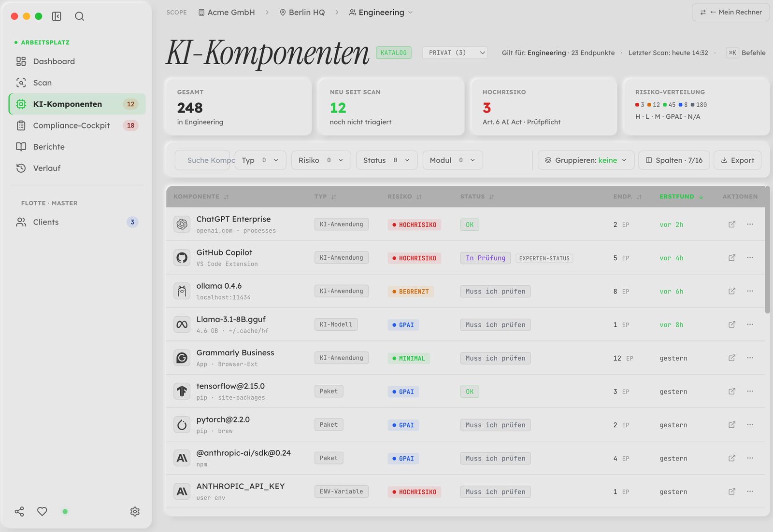Open Clients in Flotte section
Screen dimensions: 773x532
click(x=77, y=222)
